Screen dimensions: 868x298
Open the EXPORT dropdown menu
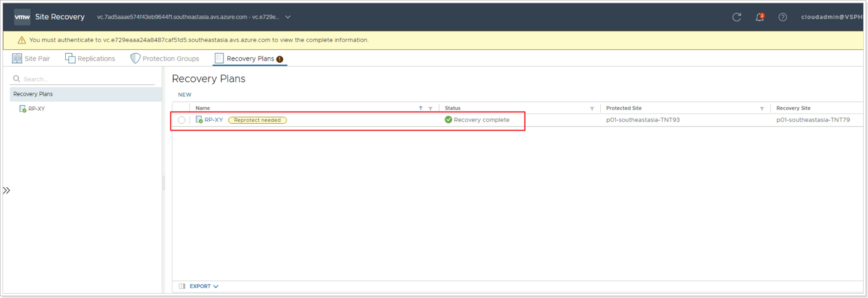coord(204,286)
